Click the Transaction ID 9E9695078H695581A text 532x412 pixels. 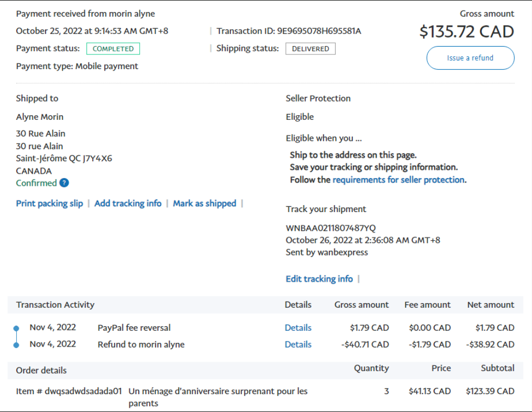pos(319,31)
